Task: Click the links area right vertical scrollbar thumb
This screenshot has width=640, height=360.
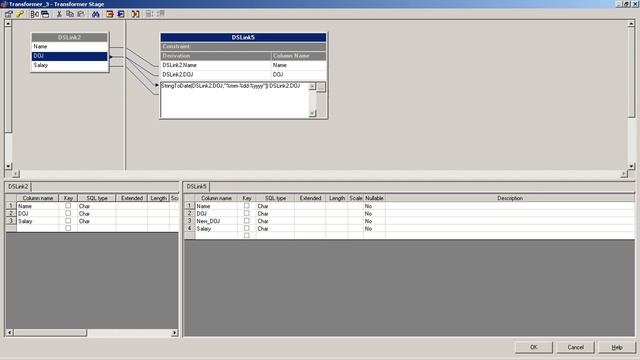Action: [x=631, y=72]
